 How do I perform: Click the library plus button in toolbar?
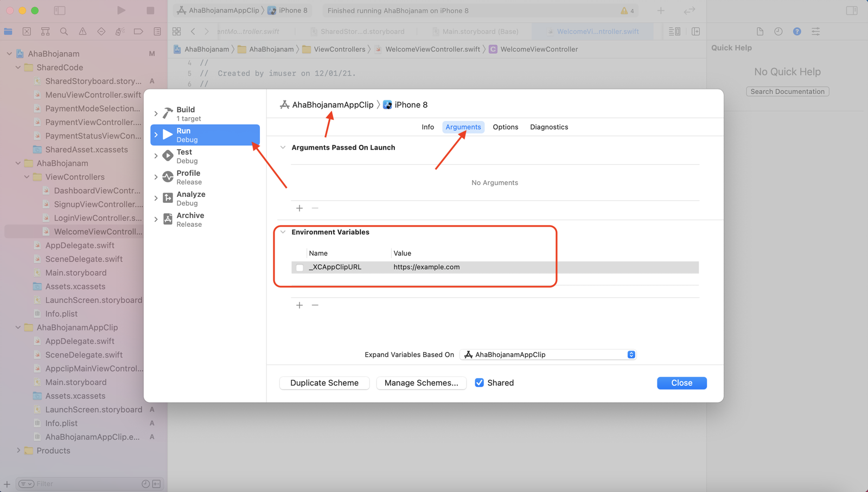661,10
